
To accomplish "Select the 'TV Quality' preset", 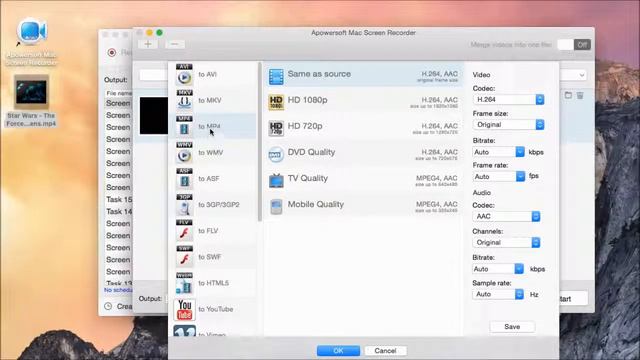I will tap(363, 179).
